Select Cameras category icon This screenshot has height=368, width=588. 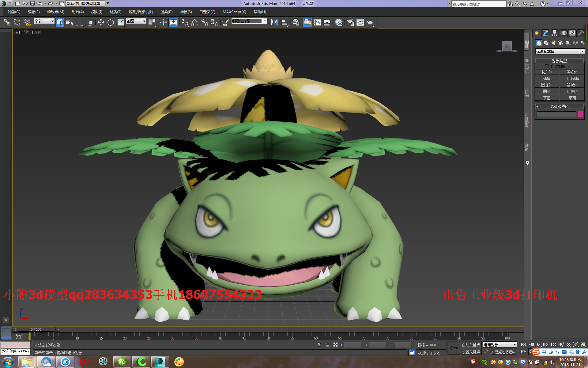click(561, 43)
